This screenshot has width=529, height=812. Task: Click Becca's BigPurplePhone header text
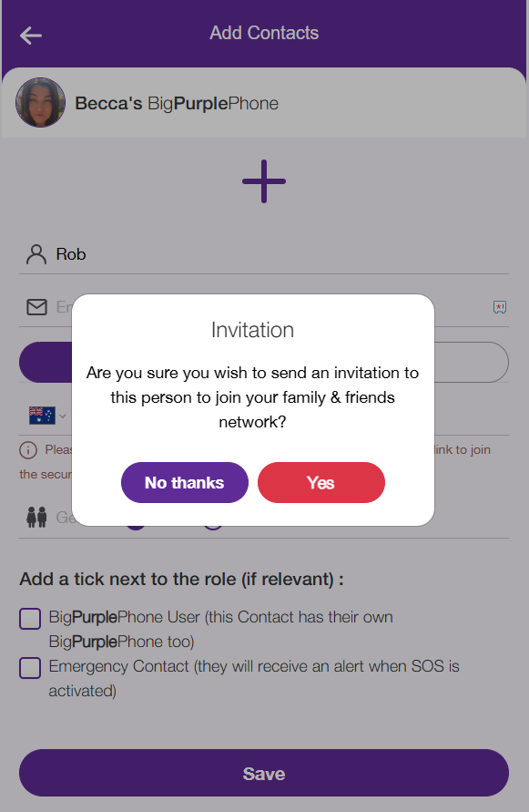pyautogui.click(x=177, y=104)
